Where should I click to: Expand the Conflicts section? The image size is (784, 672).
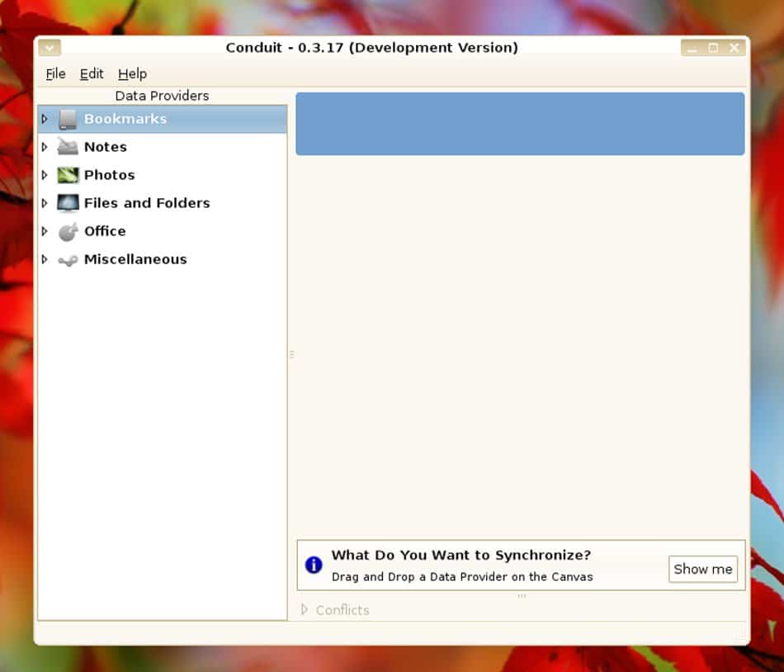pos(305,610)
